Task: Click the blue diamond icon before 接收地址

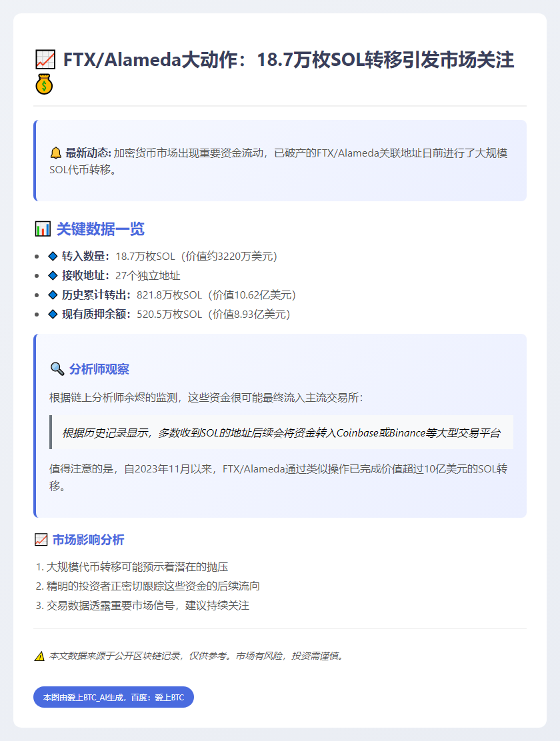Action: [x=53, y=275]
